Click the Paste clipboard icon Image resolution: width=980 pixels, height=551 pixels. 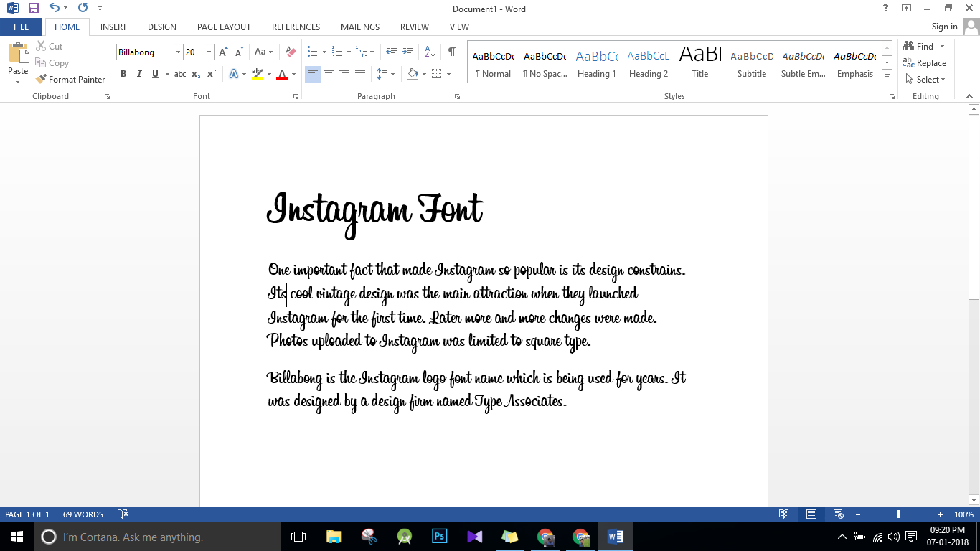[x=18, y=54]
